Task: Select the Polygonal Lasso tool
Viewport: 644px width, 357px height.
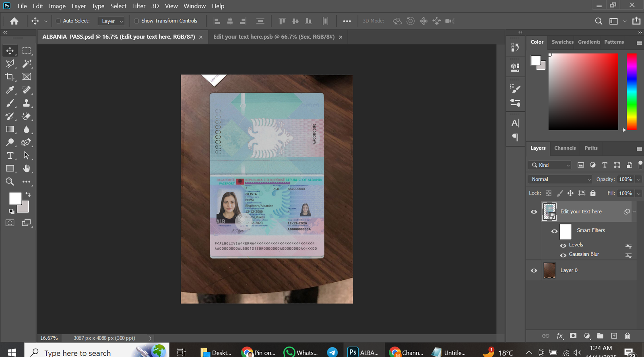Action: (10, 64)
